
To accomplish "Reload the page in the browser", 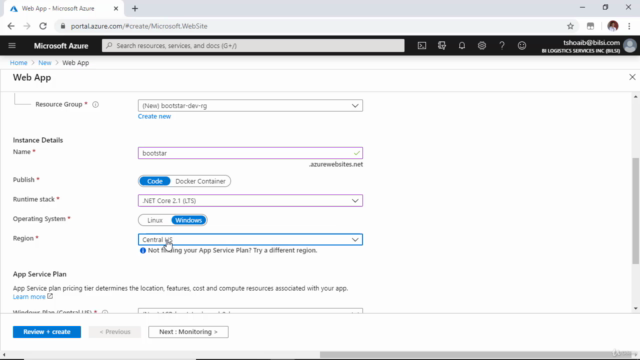I will 43,26.
